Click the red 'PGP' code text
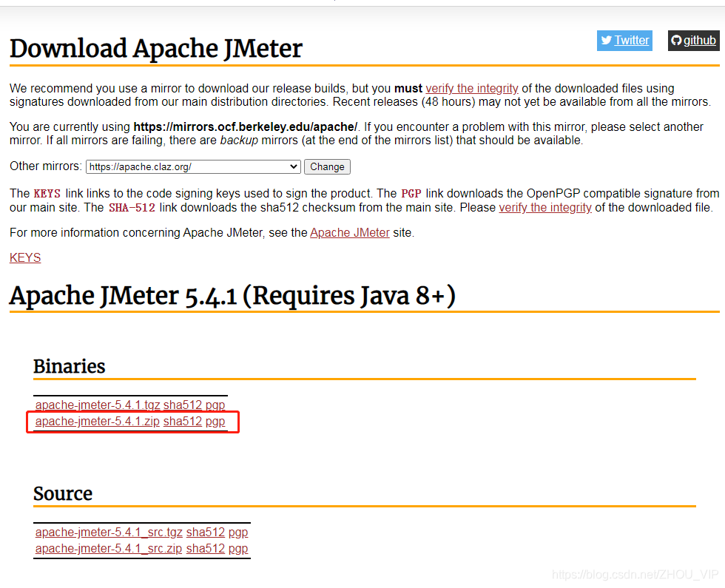 (x=411, y=193)
